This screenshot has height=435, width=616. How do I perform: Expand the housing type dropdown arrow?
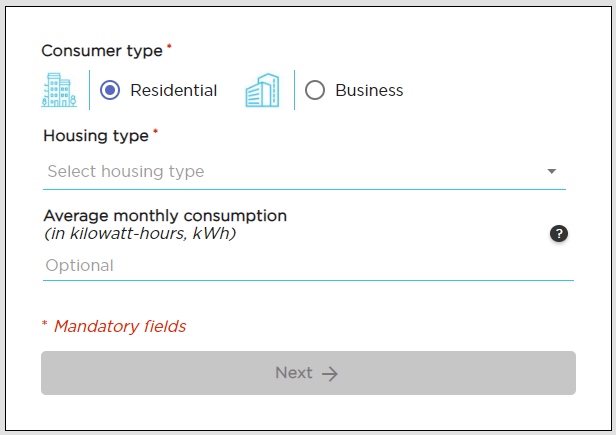pos(551,172)
